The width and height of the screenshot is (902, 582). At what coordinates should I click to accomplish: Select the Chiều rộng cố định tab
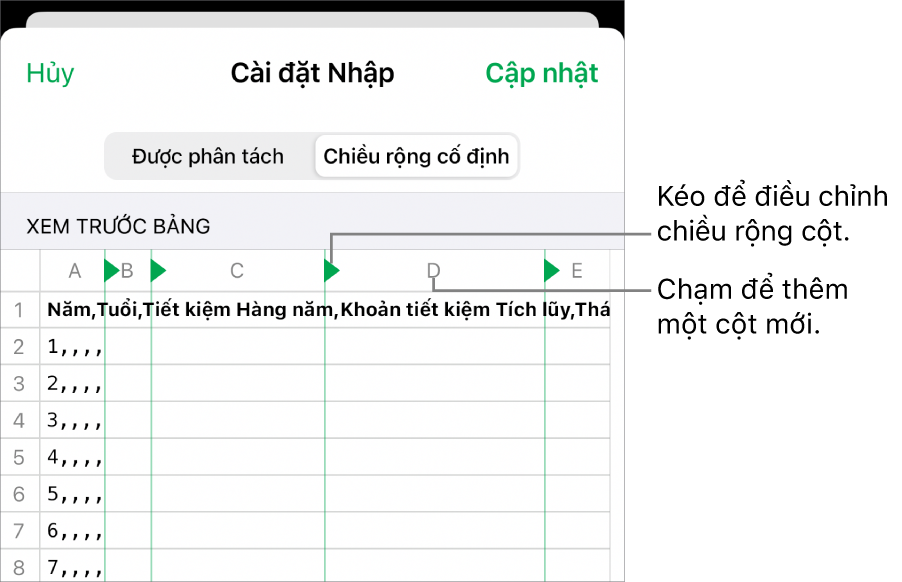pos(416,156)
